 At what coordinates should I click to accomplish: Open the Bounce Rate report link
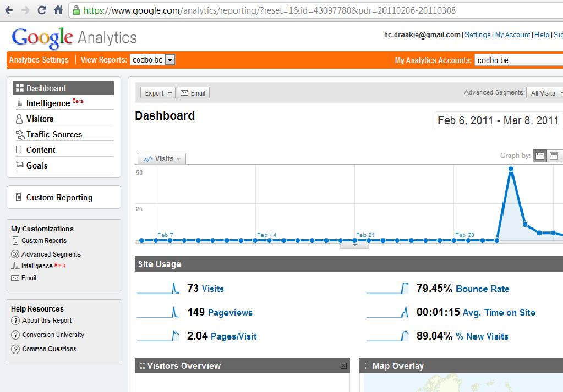[483, 289]
